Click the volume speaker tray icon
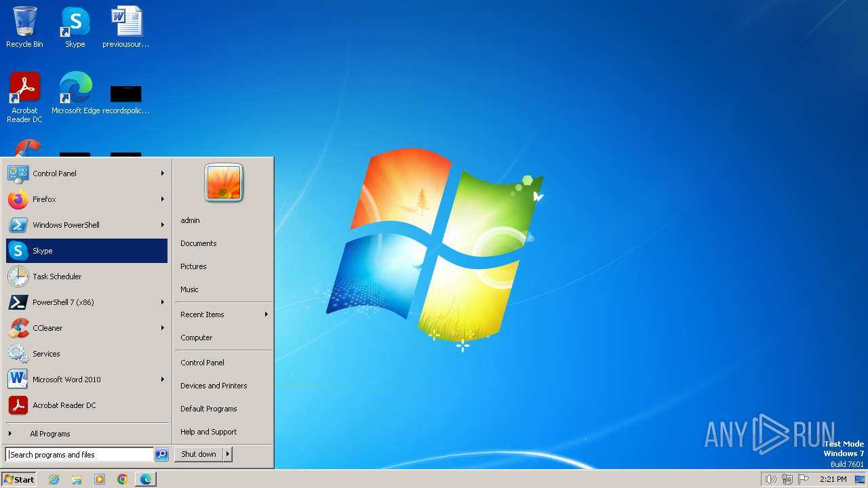The width and height of the screenshot is (868, 488). tap(770, 479)
